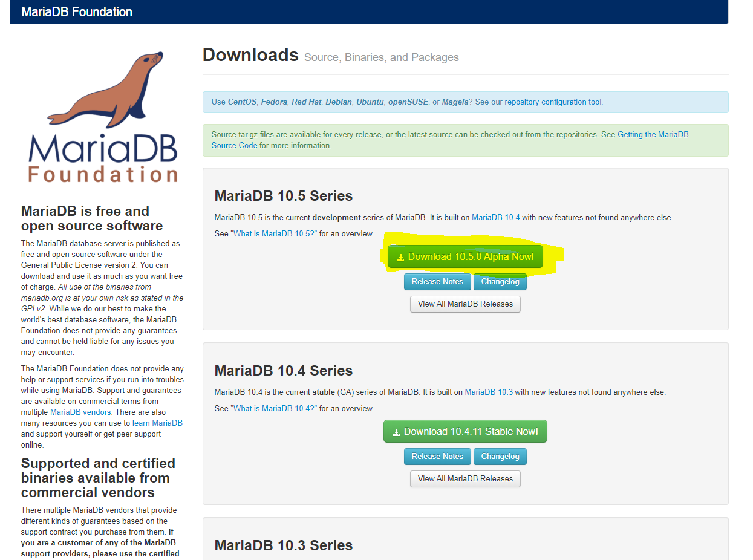
Task: View All MariaDB Releases under 10.4 Series
Action: pos(465,479)
